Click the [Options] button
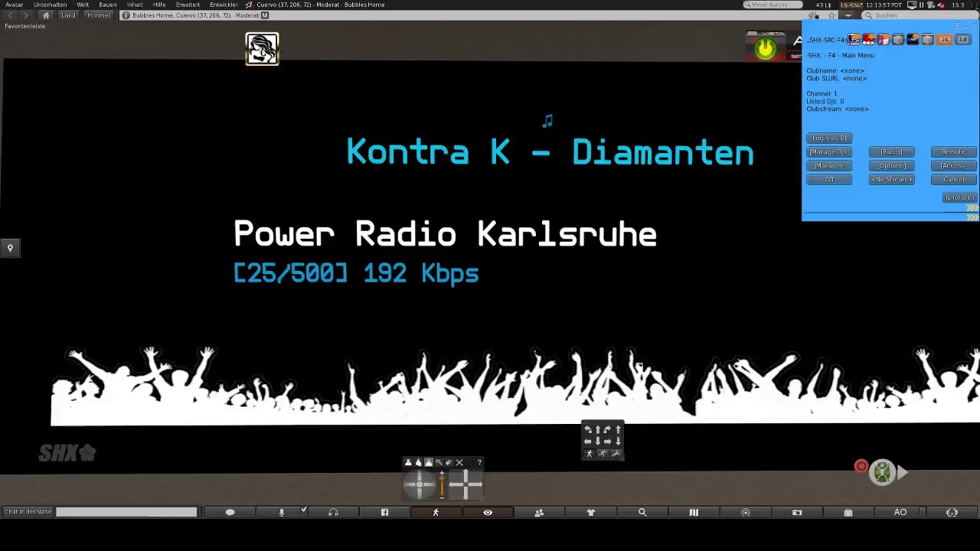Screen dimensions: 980x551 (892, 165)
